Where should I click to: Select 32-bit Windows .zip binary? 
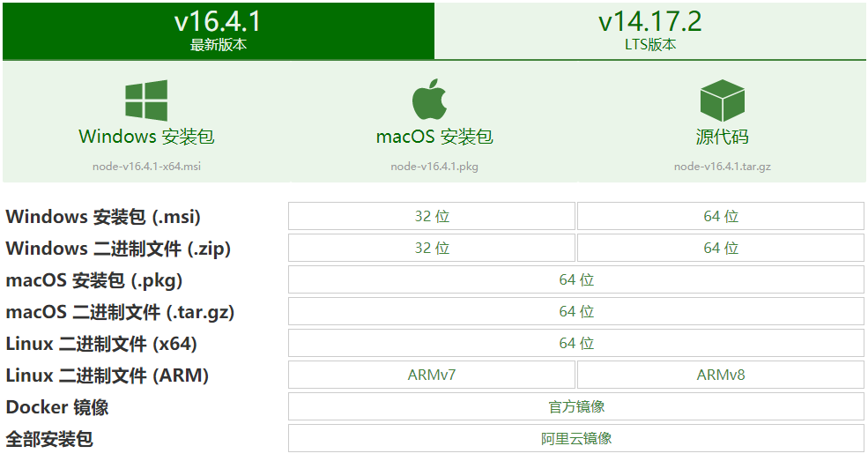432,249
